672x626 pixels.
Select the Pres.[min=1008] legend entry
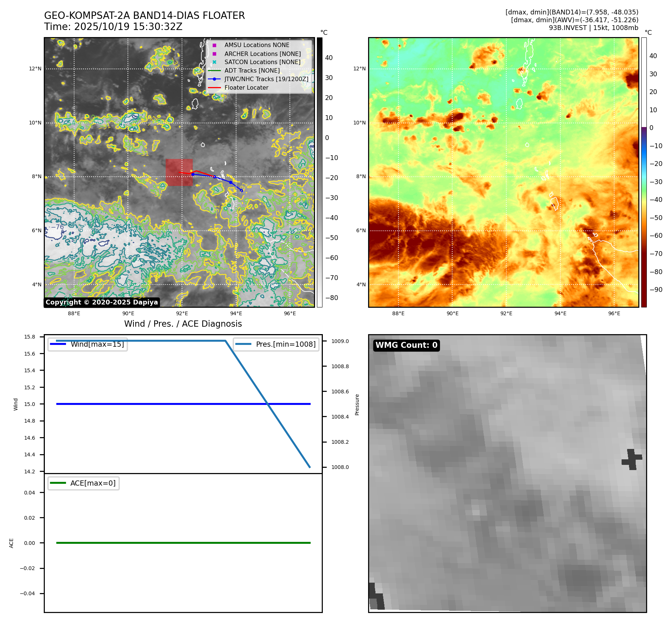tap(276, 344)
